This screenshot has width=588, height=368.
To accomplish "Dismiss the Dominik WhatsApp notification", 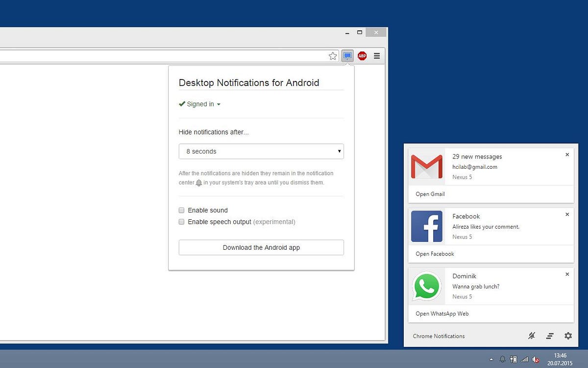I will pos(567,274).
